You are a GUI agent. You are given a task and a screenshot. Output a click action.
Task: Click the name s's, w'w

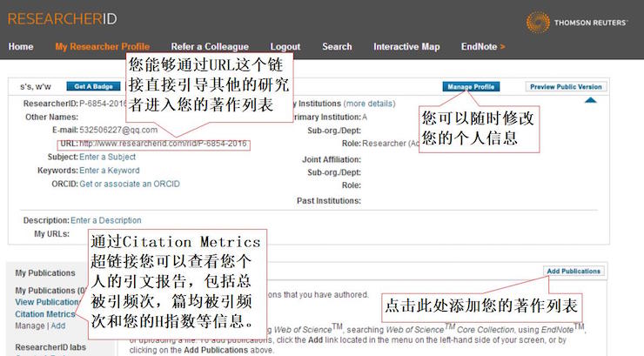pyautogui.click(x=36, y=87)
